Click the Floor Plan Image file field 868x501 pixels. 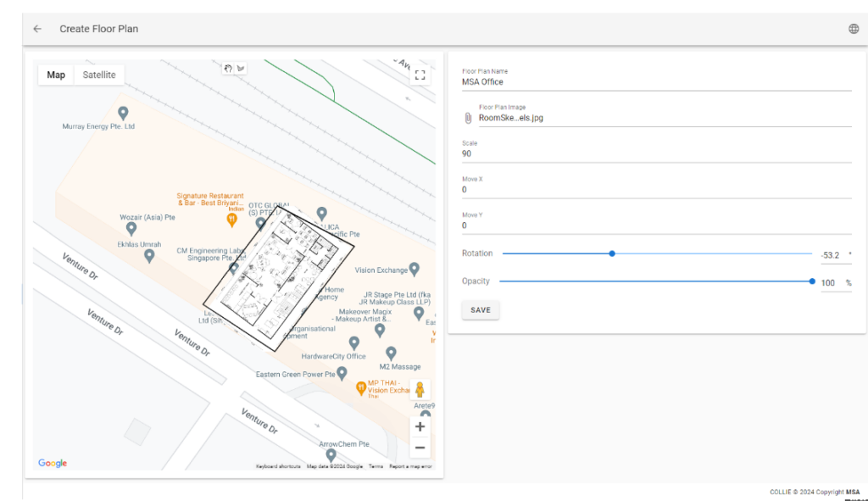click(665, 118)
